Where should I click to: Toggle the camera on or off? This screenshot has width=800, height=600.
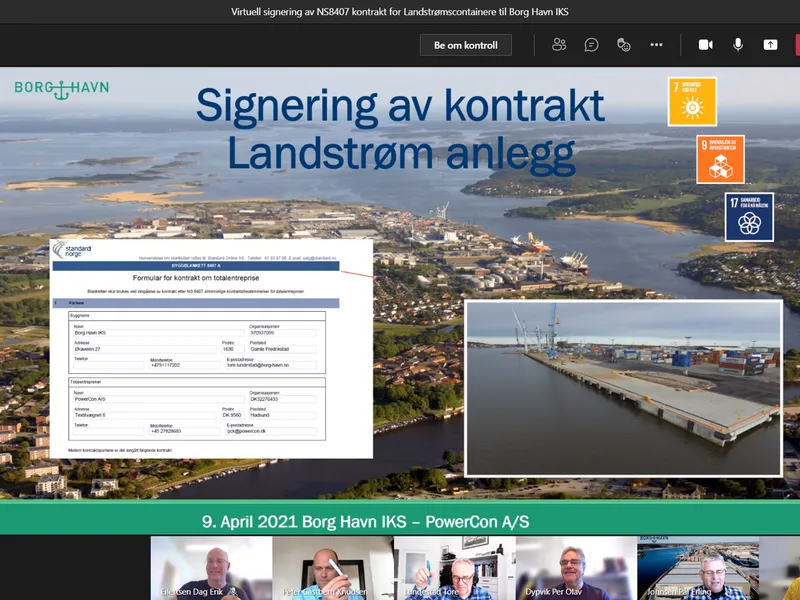[x=706, y=45]
